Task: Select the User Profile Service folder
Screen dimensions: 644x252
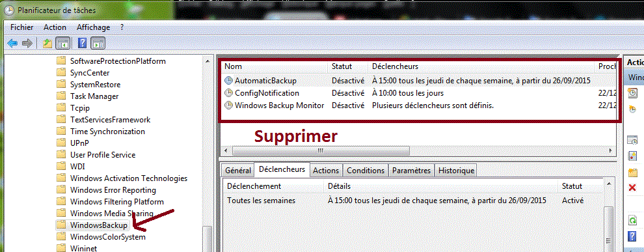Action: coord(103,155)
